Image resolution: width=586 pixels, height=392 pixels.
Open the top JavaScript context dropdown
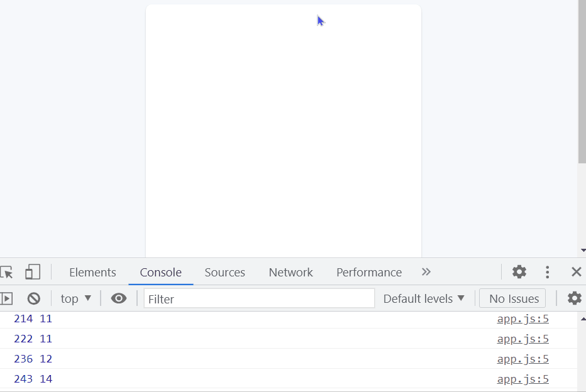click(76, 298)
